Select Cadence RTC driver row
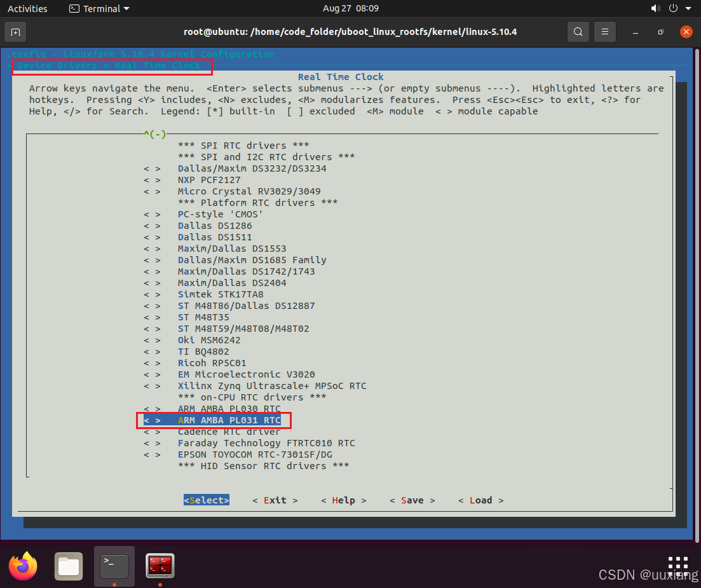 (212, 432)
